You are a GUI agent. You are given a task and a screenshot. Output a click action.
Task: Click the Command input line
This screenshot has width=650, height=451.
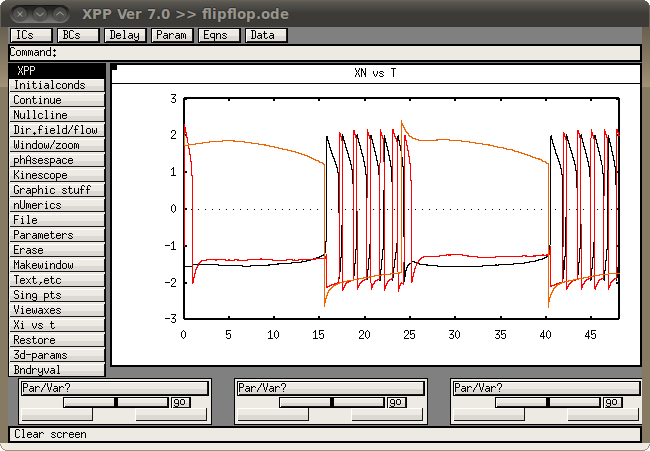(x=325, y=53)
